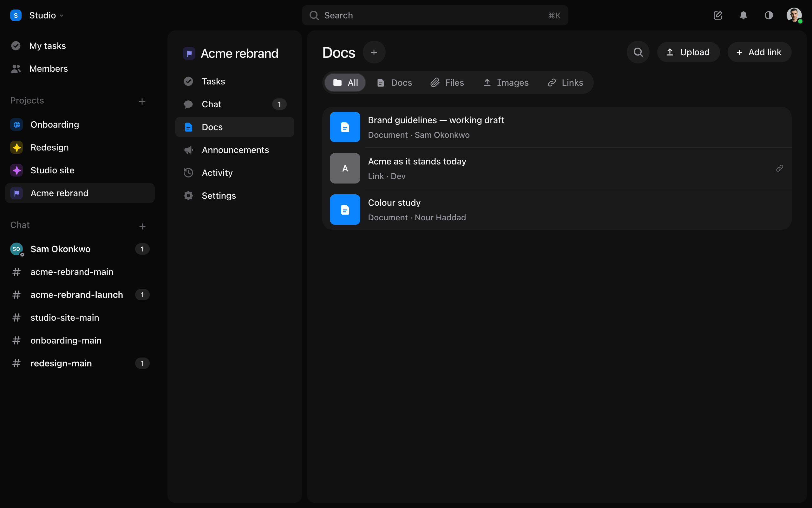
Task: Go to project Tasks
Action: [234, 81]
